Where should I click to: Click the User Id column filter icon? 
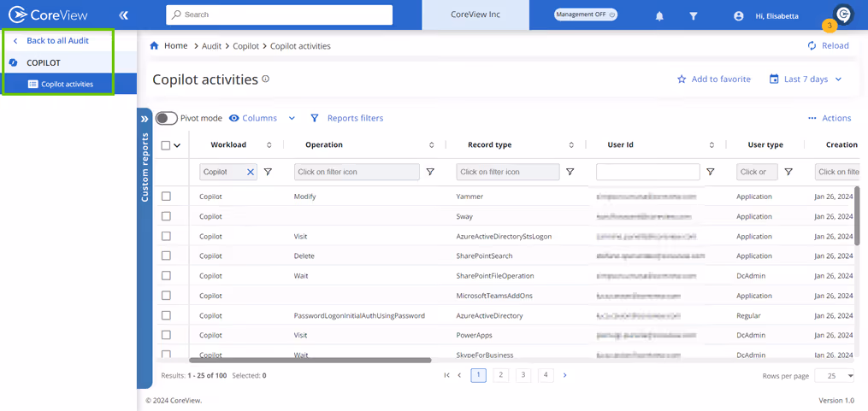[x=711, y=172]
